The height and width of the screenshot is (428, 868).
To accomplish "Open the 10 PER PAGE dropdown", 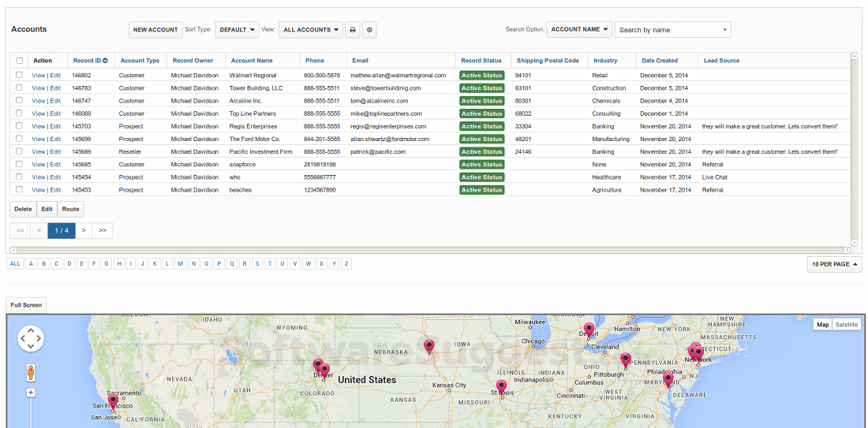I will click(834, 264).
